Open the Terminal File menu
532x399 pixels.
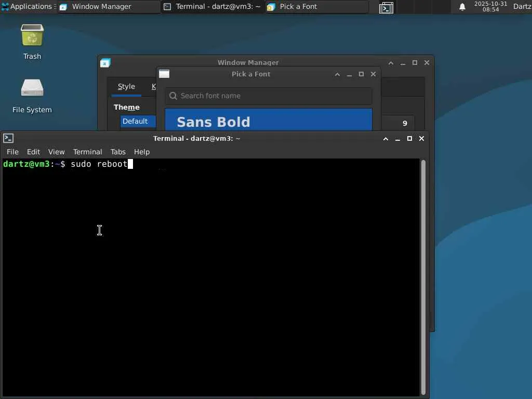12,152
